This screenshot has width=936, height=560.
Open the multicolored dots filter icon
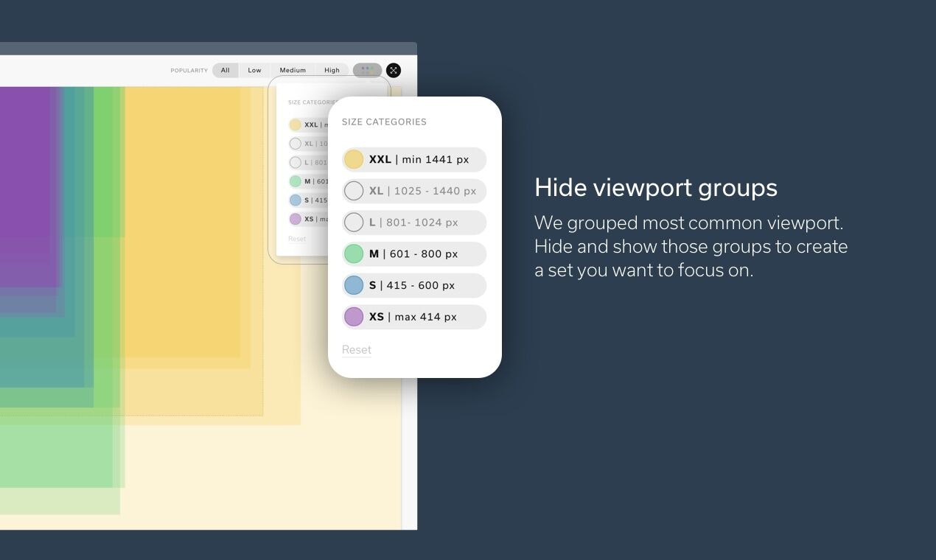point(367,69)
